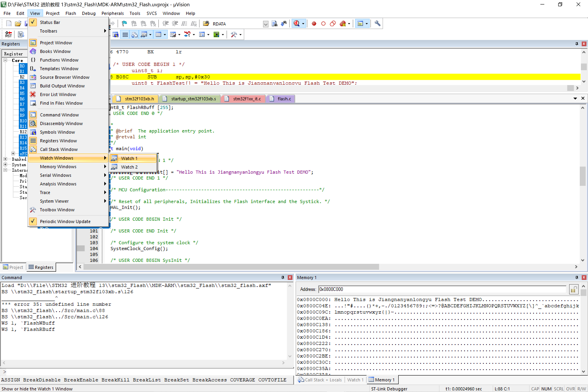Click the Toggle Bookmark flag icon

click(124, 24)
